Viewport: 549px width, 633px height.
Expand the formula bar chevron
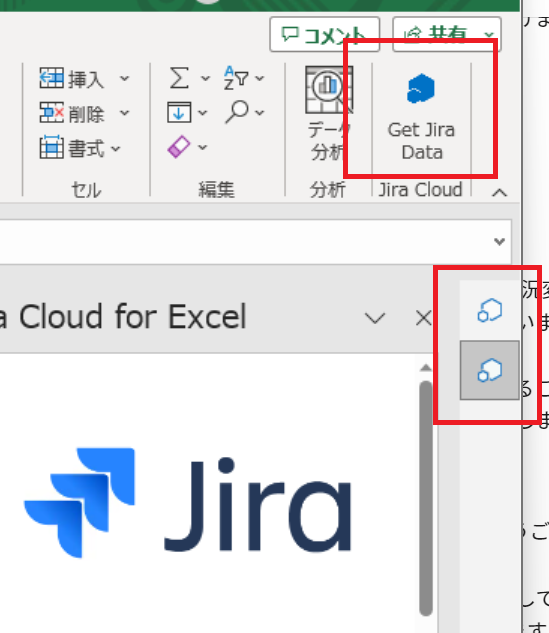[x=500, y=241]
